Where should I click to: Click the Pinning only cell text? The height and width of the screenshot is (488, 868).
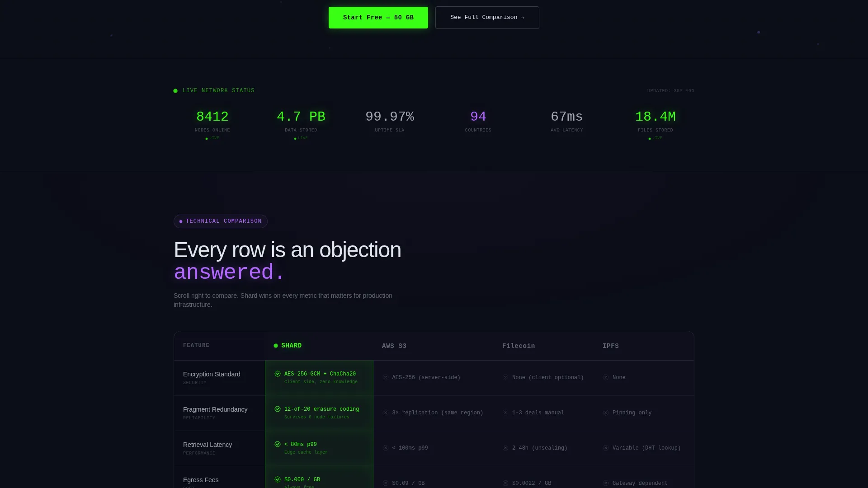pyautogui.click(x=632, y=413)
